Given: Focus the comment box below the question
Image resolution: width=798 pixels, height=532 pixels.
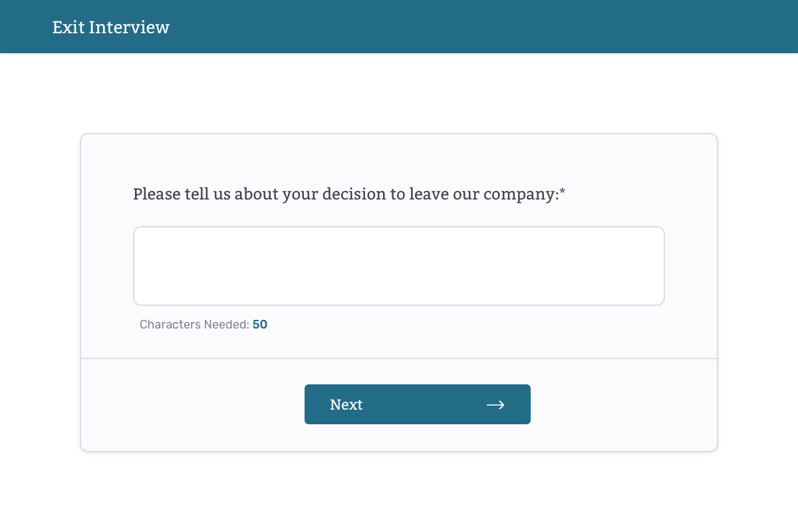Looking at the screenshot, I should 399,265.
